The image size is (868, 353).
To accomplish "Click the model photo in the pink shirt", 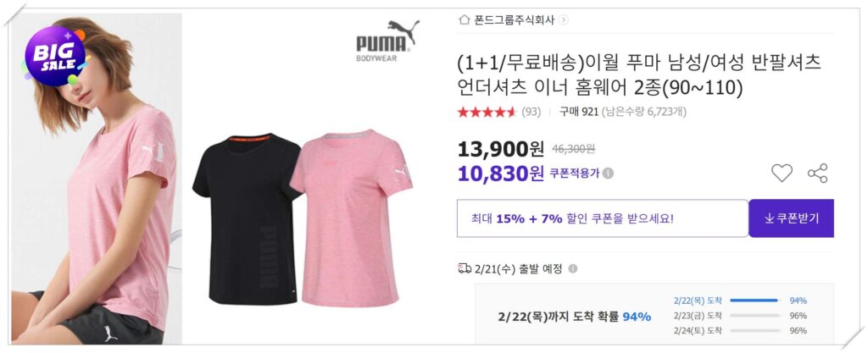I will click(97, 179).
